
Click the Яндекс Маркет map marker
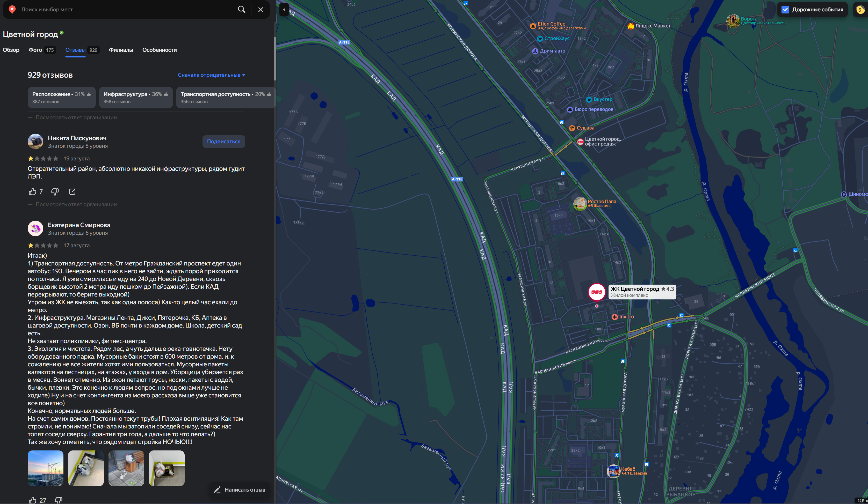631,26
